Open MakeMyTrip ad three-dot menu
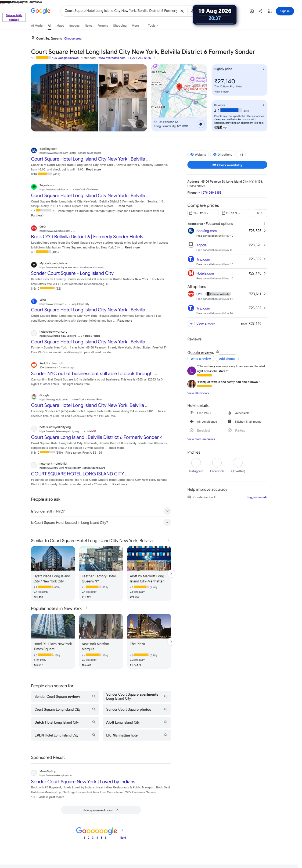The image size is (302, 868). pos(76,775)
